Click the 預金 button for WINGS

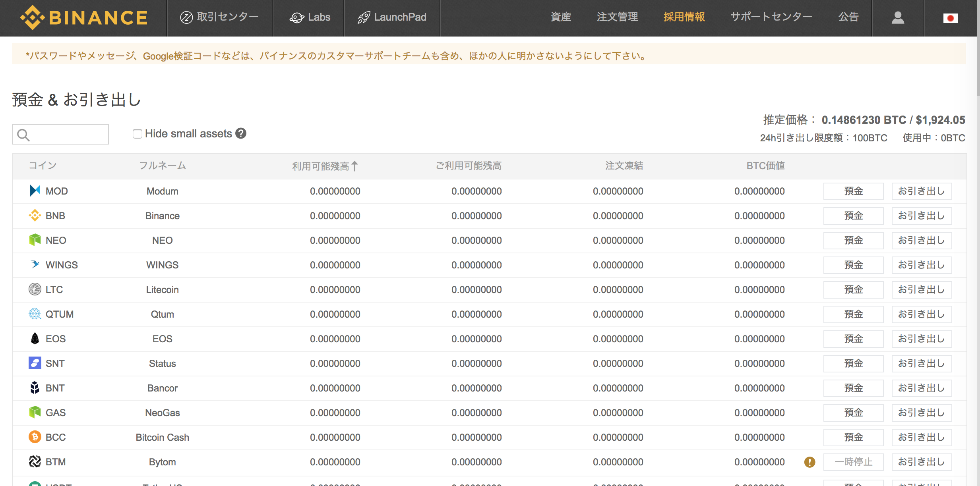(x=853, y=265)
